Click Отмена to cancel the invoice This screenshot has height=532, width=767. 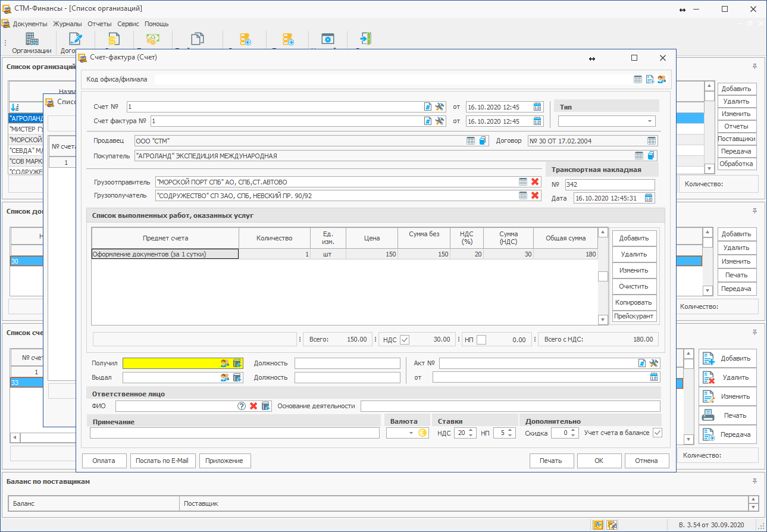(x=646, y=461)
